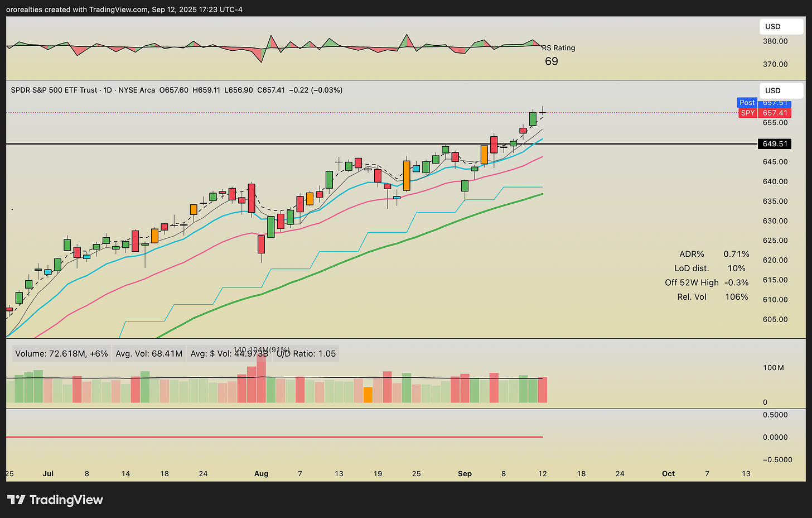Click the 645.00 price axis label
This screenshot has height=518, width=812.
coord(775,162)
